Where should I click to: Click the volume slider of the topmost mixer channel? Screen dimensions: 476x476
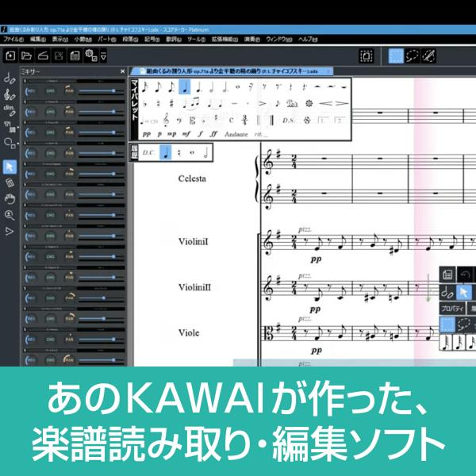point(102,91)
